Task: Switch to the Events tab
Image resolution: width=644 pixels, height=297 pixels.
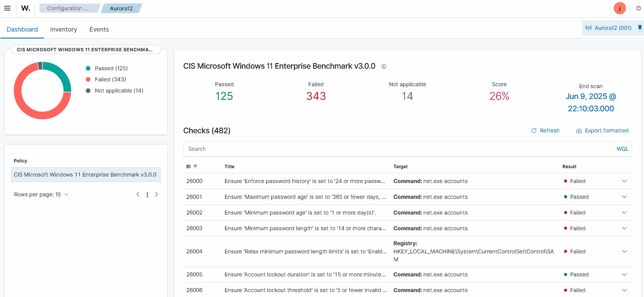Action: click(x=99, y=29)
